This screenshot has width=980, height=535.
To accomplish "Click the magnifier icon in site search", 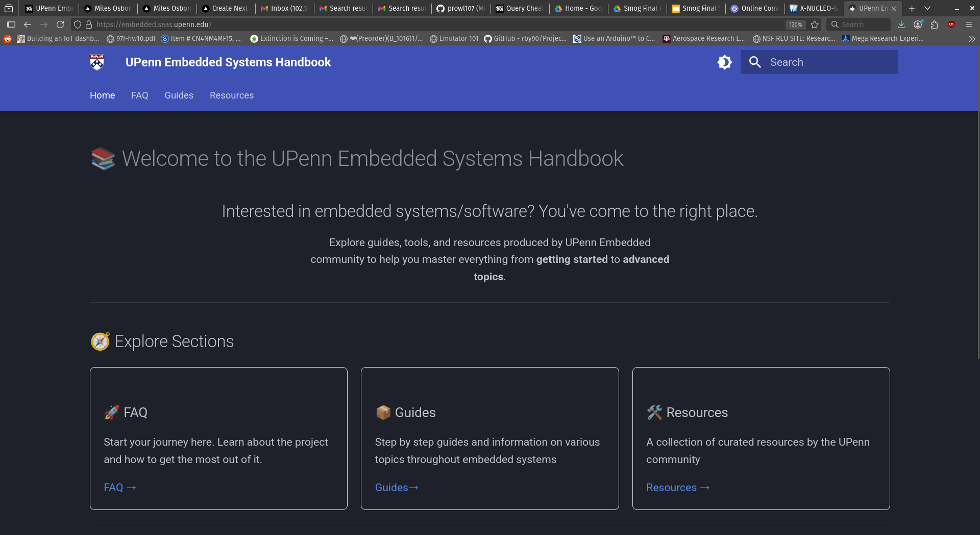I will [x=755, y=62].
